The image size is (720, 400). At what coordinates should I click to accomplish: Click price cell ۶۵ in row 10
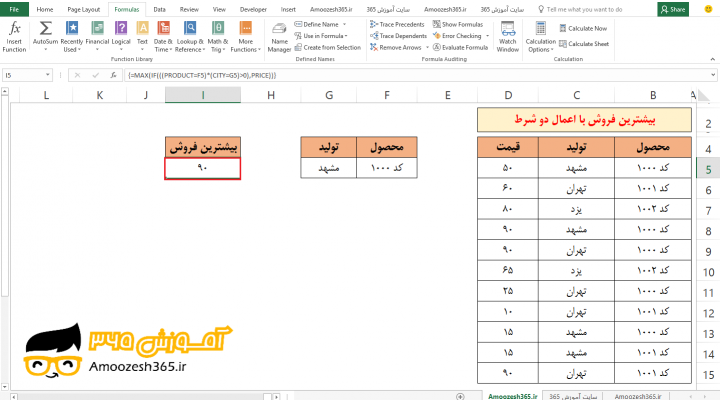click(x=508, y=270)
